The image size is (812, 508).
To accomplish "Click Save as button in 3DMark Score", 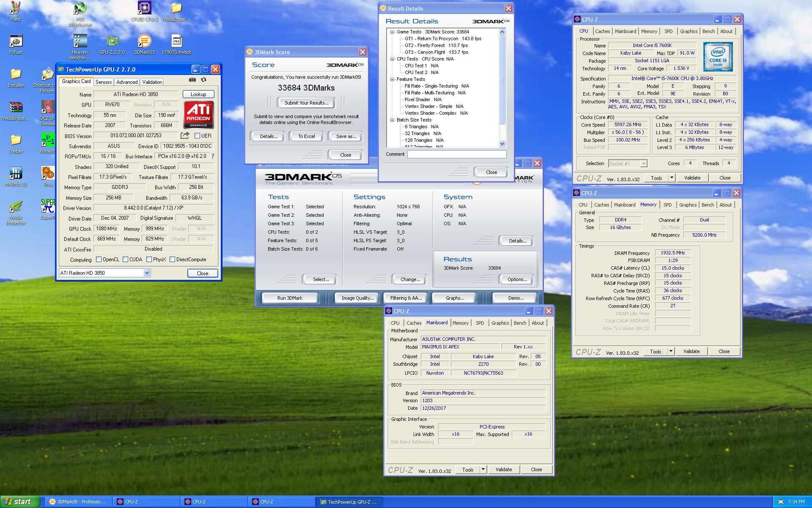I will [x=346, y=136].
